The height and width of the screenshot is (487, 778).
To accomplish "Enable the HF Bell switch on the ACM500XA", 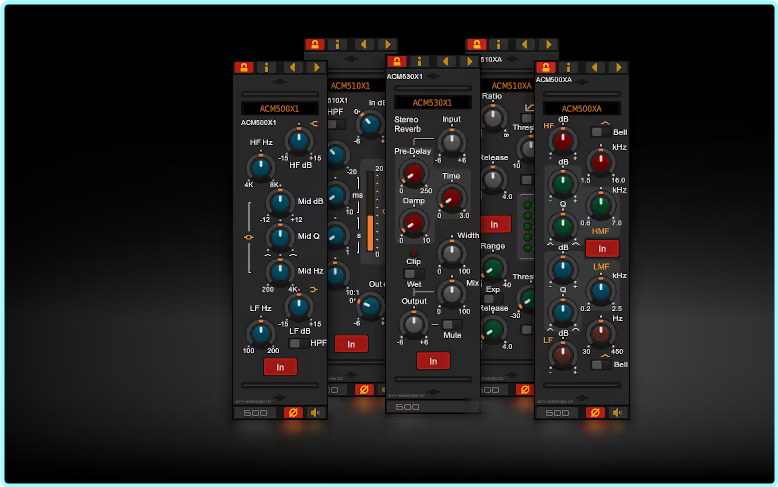I will tap(597, 131).
